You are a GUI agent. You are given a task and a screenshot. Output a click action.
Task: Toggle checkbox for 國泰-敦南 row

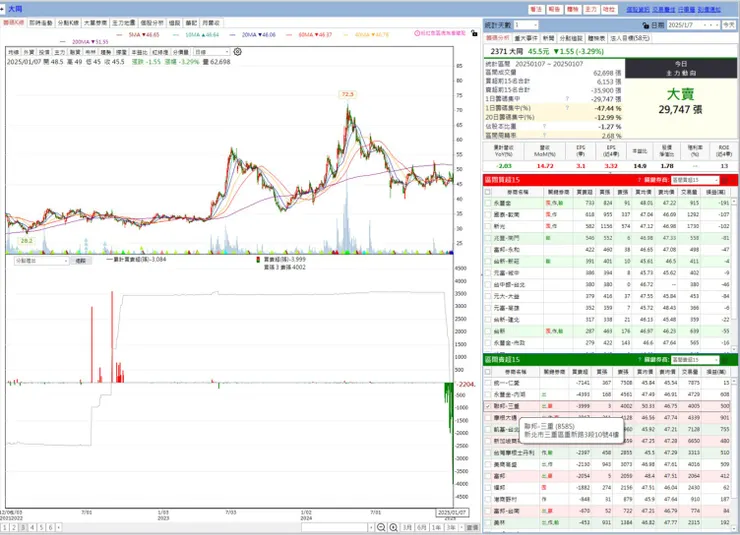488,215
